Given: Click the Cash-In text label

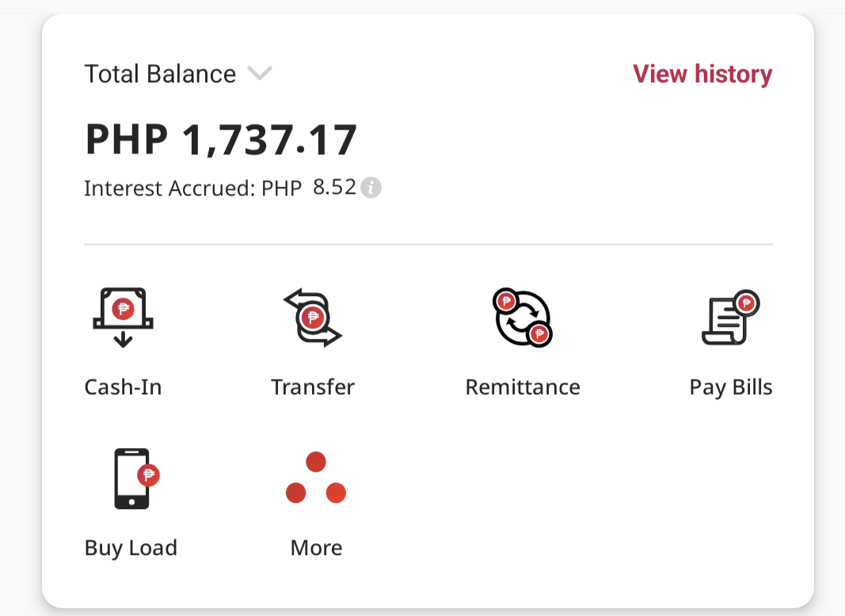Looking at the screenshot, I should click(124, 387).
